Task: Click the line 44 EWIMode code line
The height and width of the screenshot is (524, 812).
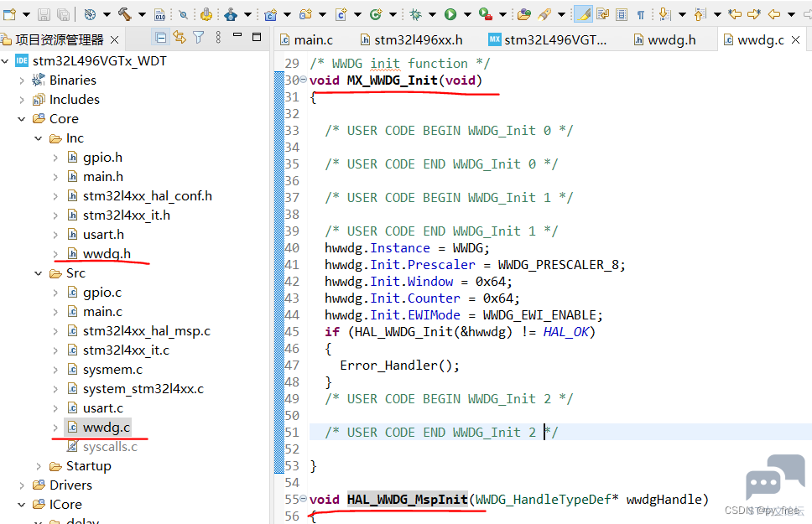Action: click(464, 314)
